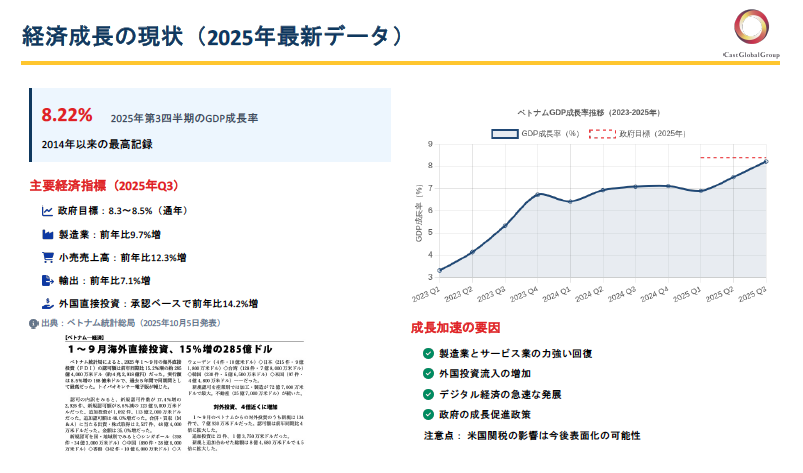
Task: Select the 2023 Q2 data point on the chart
Action: 472,252
